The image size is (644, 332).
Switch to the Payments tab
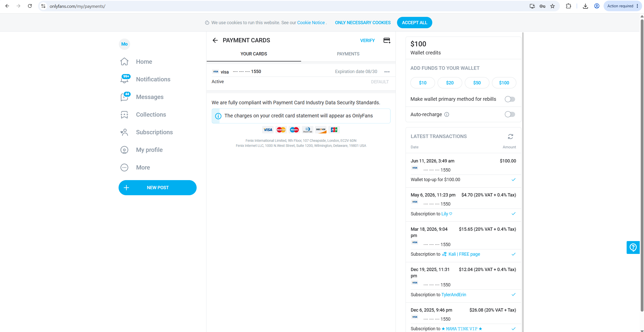point(348,54)
